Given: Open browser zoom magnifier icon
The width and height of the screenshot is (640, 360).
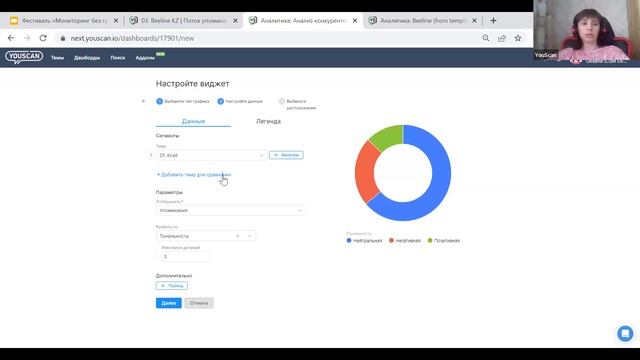Looking at the screenshot, I should pos(486,38).
